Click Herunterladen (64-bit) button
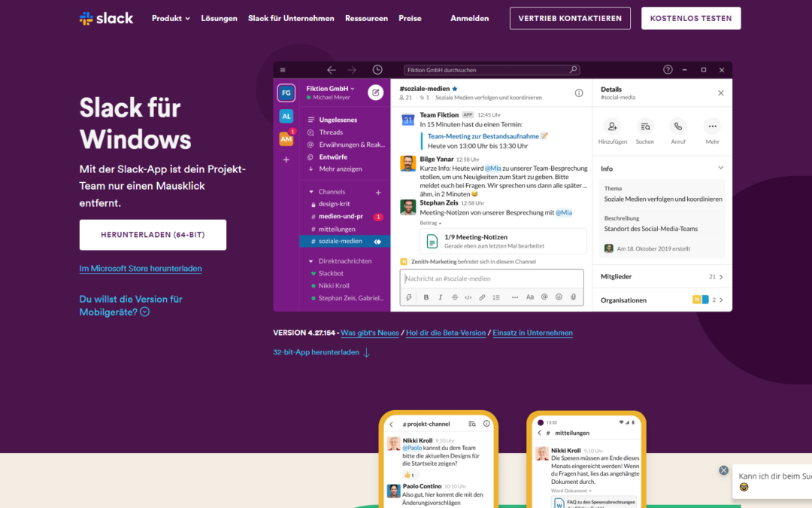Image resolution: width=812 pixels, height=508 pixels. (x=153, y=235)
